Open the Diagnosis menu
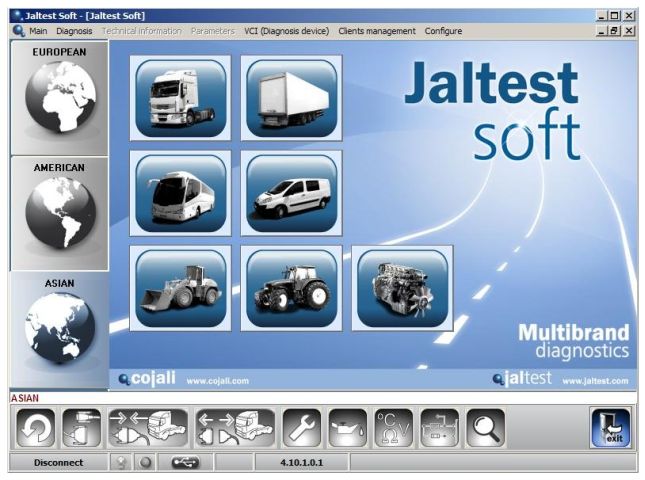Screen dimensions: 645x480 pyautogui.click(x=74, y=31)
